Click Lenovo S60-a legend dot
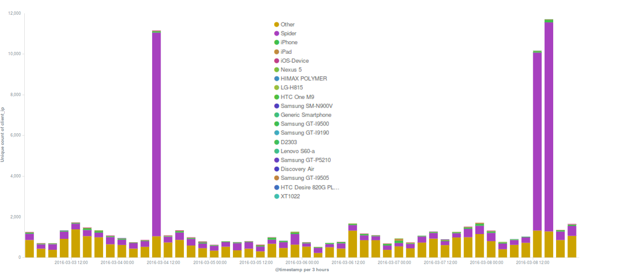Image resolution: width=644 pixels, height=275 pixels. point(277,151)
